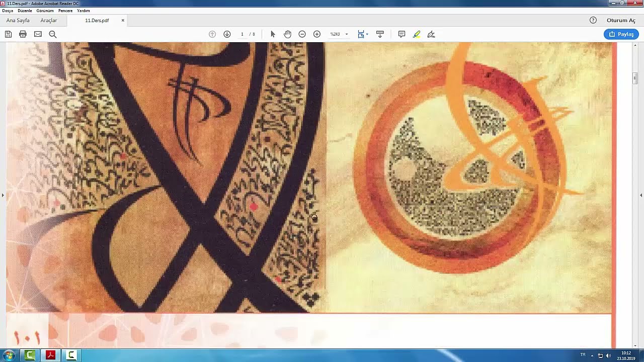This screenshot has width=644, height=362.
Task: Open the green Camtasia taskbar icon
Action: click(x=30, y=355)
